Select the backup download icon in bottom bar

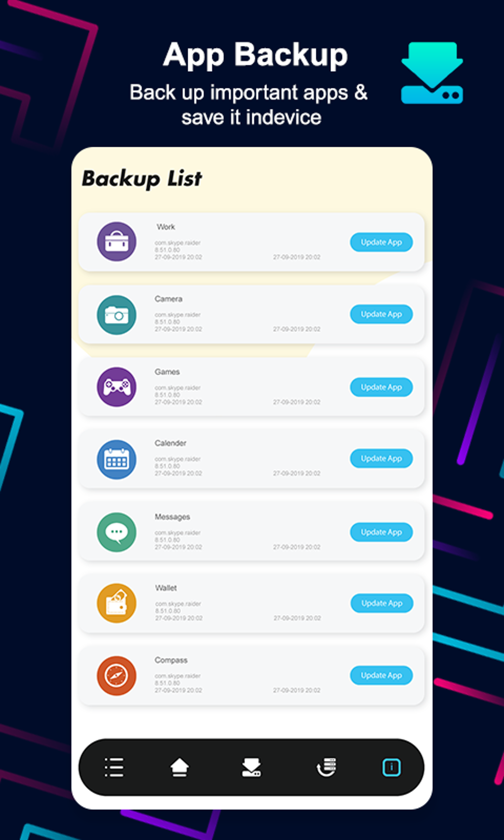pyautogui.click(x=251, y=767)
